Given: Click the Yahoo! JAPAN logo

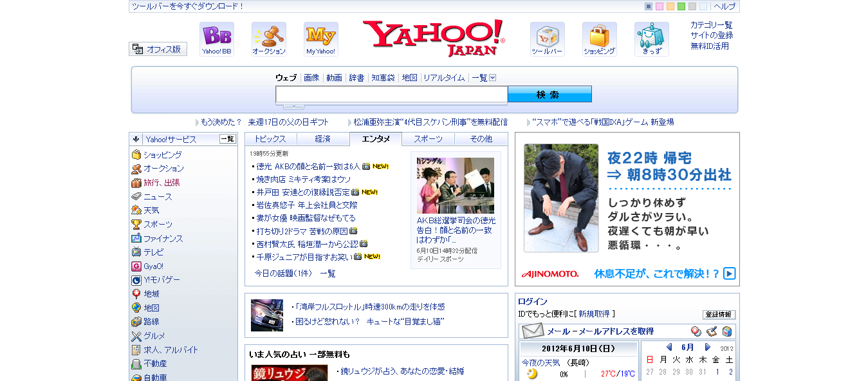Looking at the screenshot, I should [x=434, y=38].
